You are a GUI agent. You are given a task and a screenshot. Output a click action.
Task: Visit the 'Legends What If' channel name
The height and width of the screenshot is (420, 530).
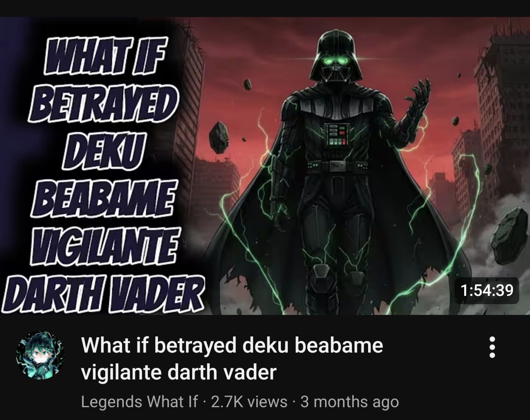(x=139, y=401)
